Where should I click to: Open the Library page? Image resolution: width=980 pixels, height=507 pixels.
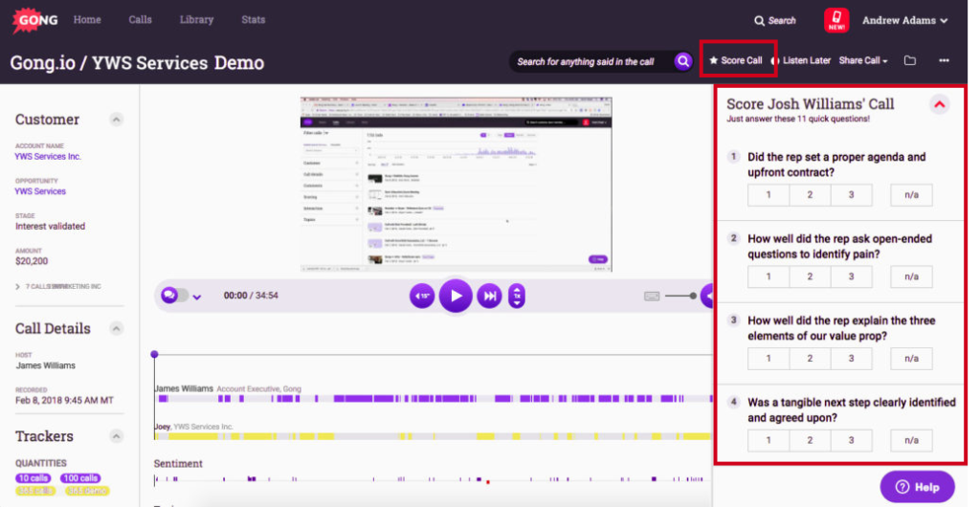196,20
